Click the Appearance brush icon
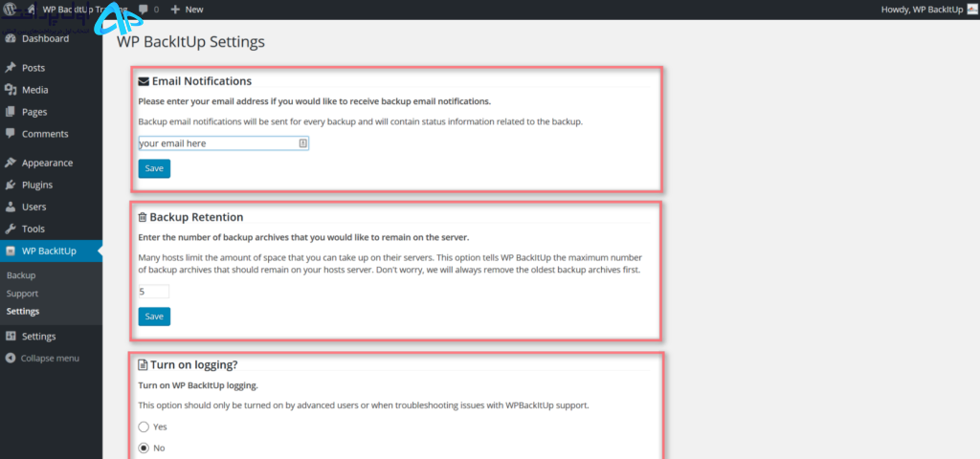Image resolution: width=980 pixels, height=459 pixels. (x=10, y=163)
